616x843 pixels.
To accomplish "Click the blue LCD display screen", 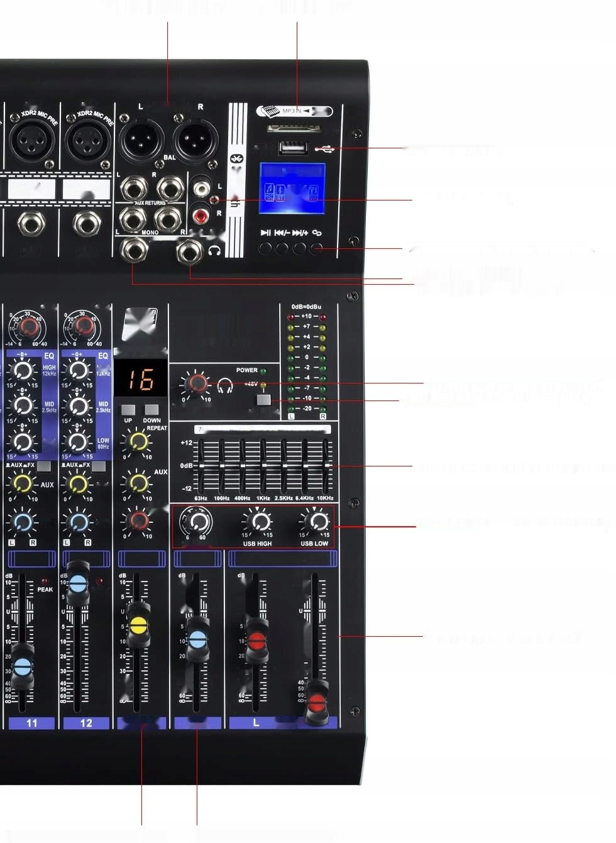I will [x=292, y=190].
